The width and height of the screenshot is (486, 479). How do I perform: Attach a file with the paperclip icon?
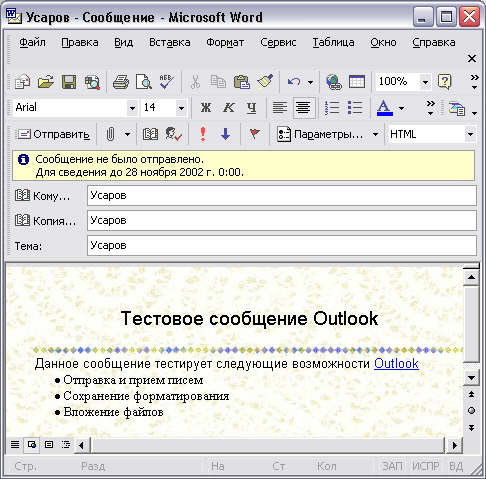110,134
